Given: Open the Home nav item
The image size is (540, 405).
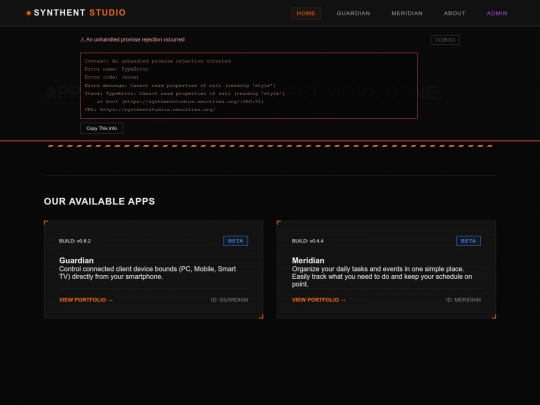Looking at the screenshot, I should pos(306,13).
